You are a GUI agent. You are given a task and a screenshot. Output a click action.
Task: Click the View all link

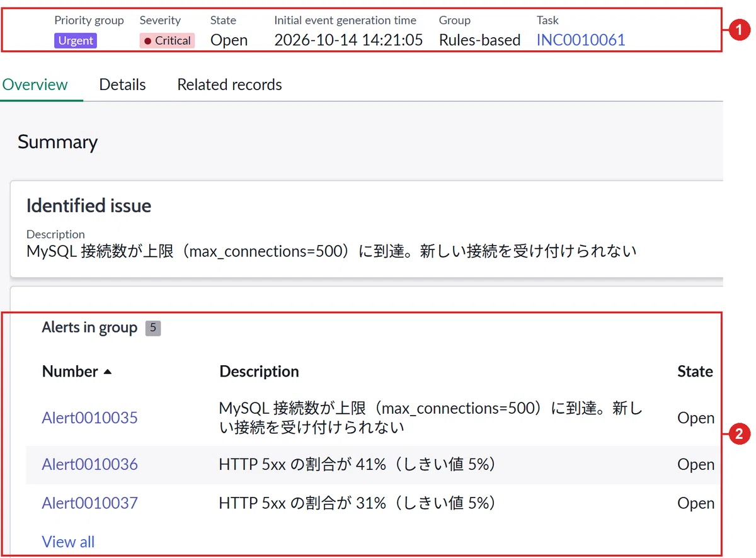[x=68, y=542]
